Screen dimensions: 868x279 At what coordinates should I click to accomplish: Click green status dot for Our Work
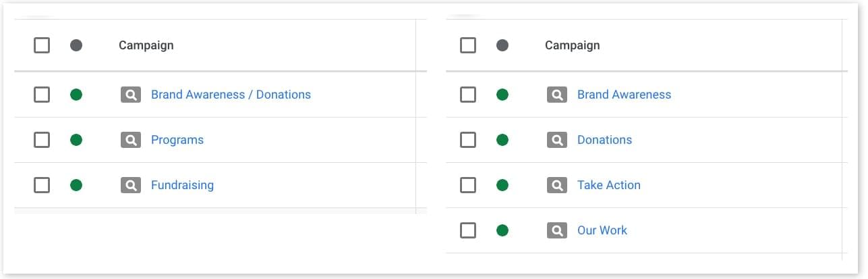point(502,230)
